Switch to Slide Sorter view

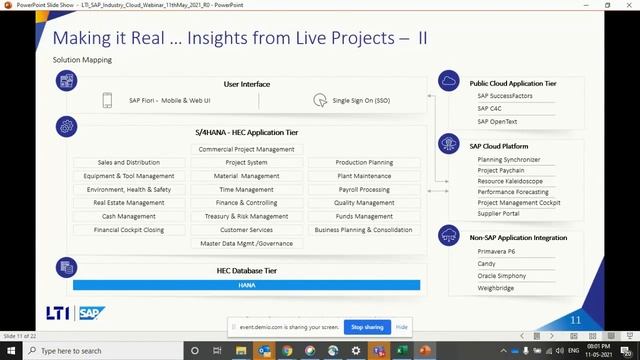(592, 336)
